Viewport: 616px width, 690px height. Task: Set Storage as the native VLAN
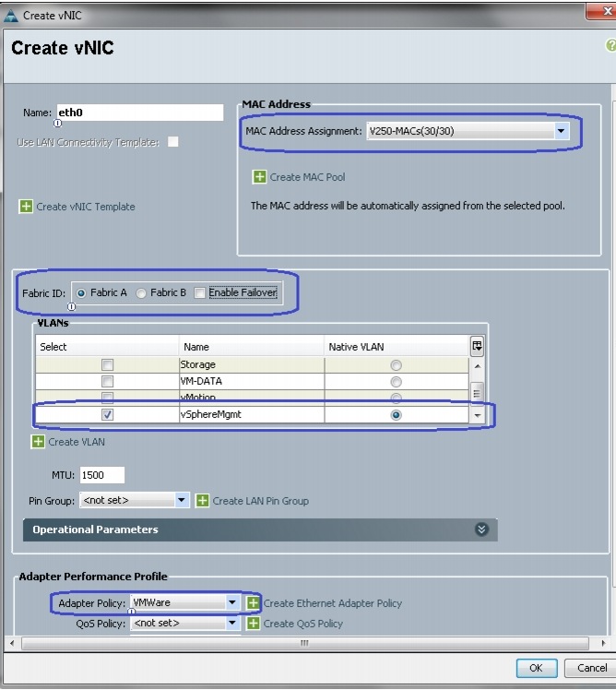point(396,365)
